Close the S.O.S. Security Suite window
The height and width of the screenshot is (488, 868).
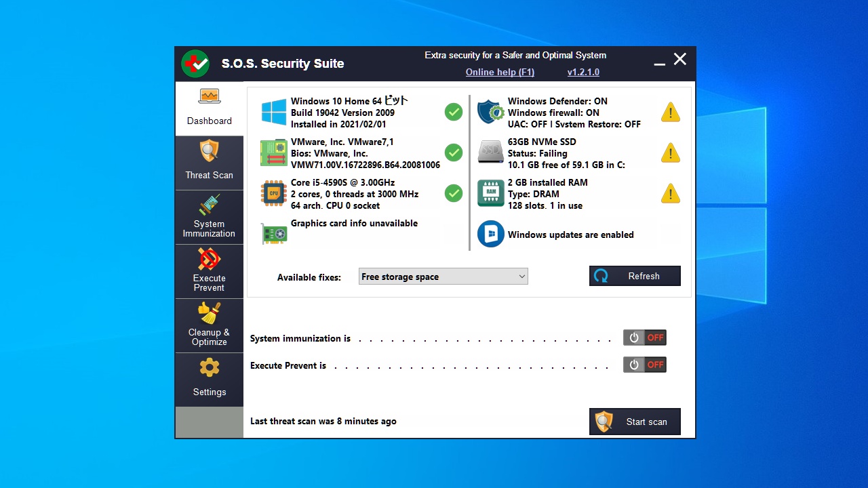pyautogui.click(x=680, y=60)
